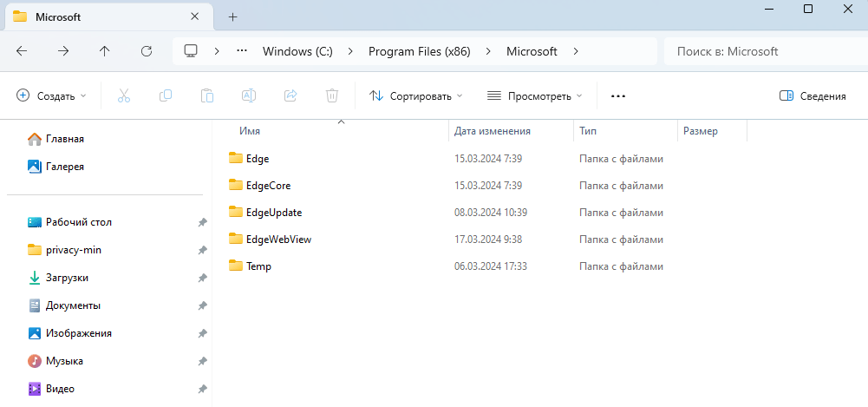Select the EdgeUpdate folder

pos(265,213)
